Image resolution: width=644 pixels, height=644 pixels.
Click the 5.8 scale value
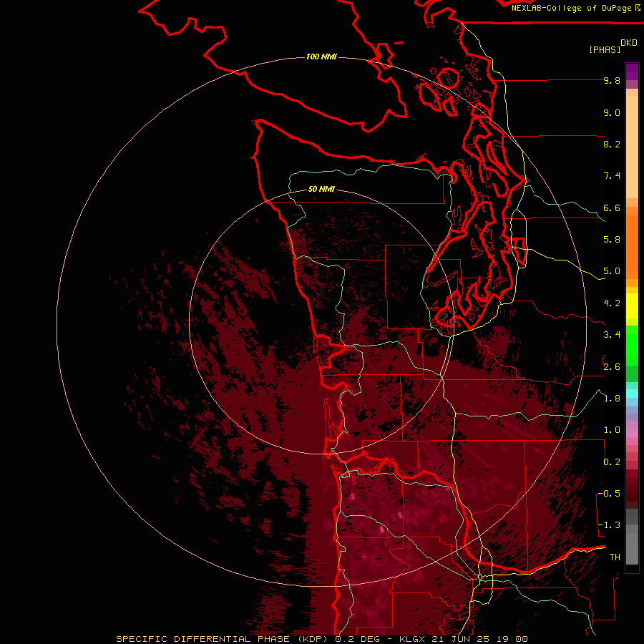[x=612, y=240]
